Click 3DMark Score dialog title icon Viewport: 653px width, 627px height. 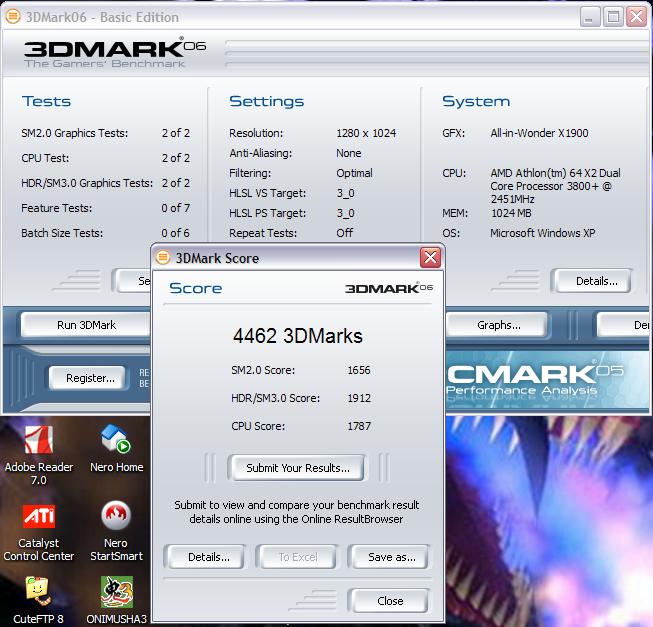(x=164, y=258)
